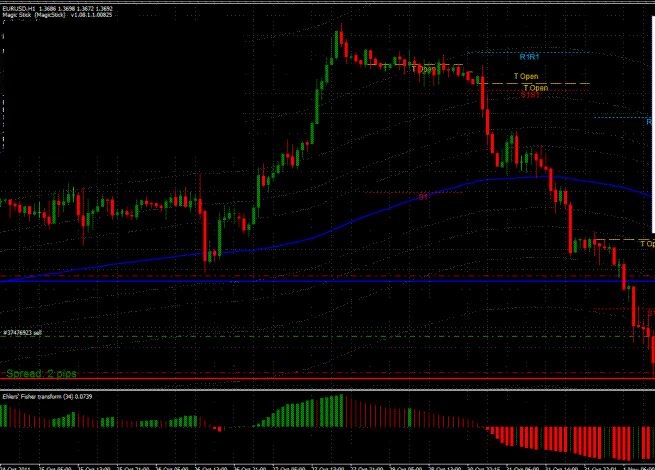Image resolution: width=655 pixels, height=470 pixels.
Task: Click the Magic Stock version label
Action: coord(57,15)
